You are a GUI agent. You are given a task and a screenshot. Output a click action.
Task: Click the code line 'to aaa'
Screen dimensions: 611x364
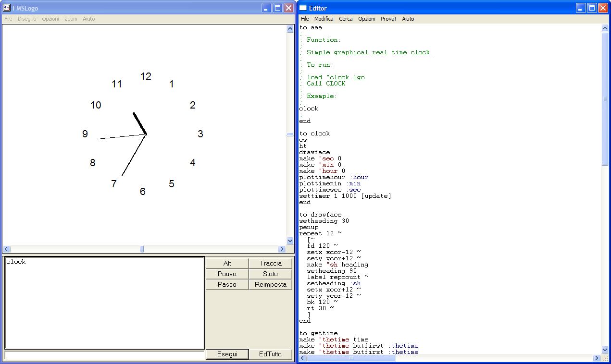pos(311,27)
